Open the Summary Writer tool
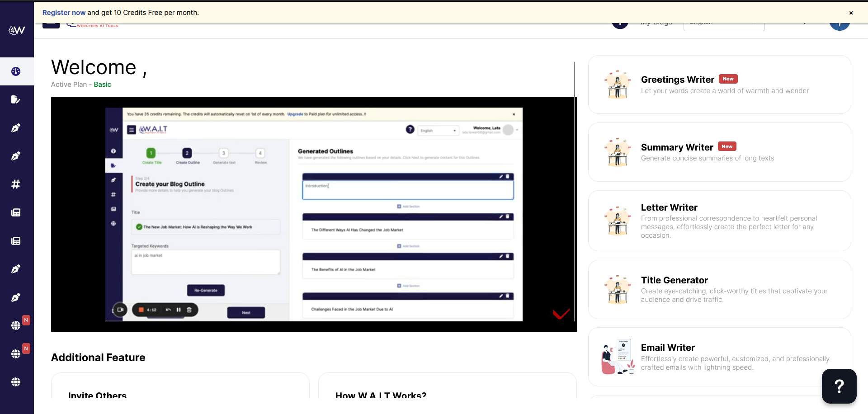Image resolution: width=868 pixels, height=414 pixels. coord(719,152)
